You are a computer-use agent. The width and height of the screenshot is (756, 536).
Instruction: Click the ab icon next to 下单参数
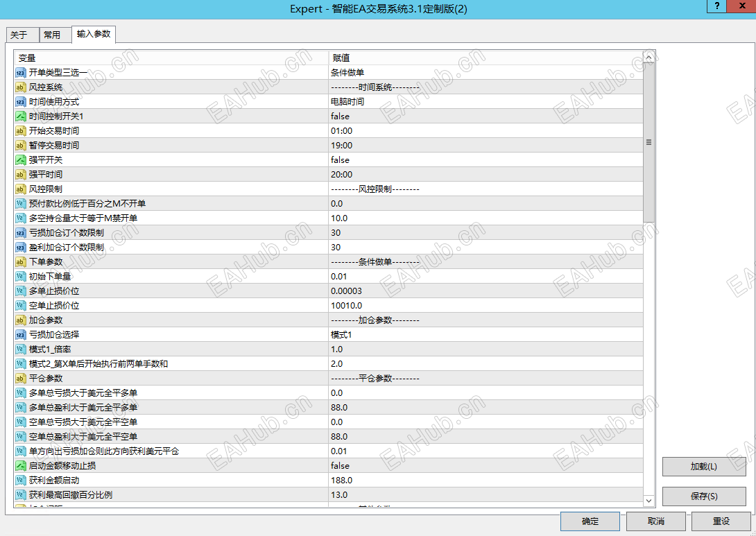(19, 261)
